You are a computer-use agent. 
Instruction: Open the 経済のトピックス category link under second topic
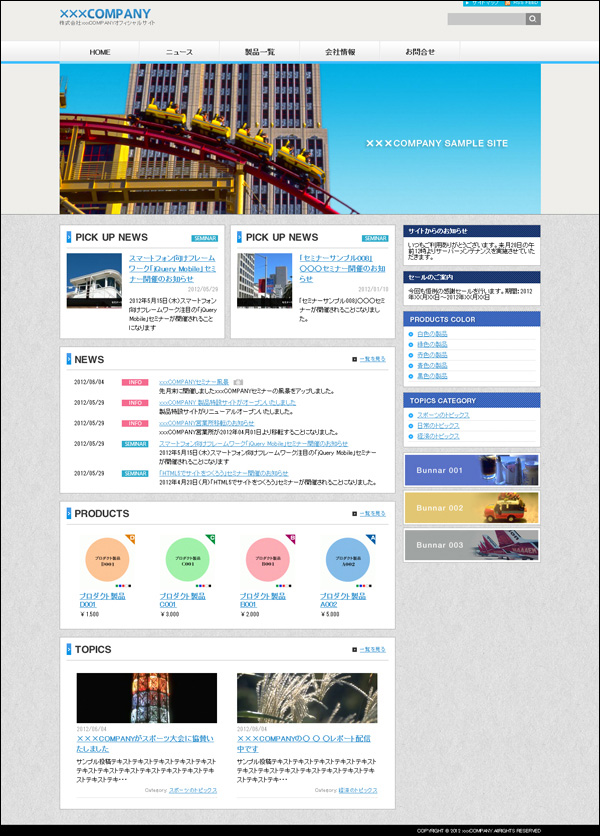pos(358,791)
